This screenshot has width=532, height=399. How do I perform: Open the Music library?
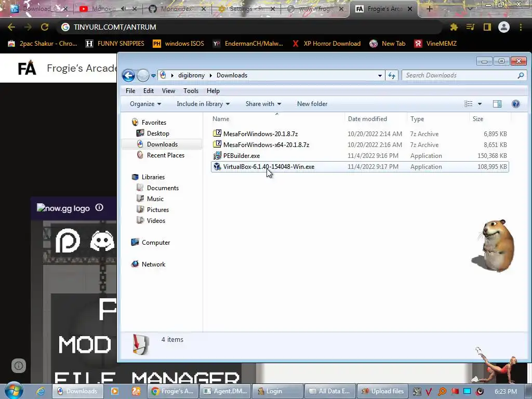(155, 199)
